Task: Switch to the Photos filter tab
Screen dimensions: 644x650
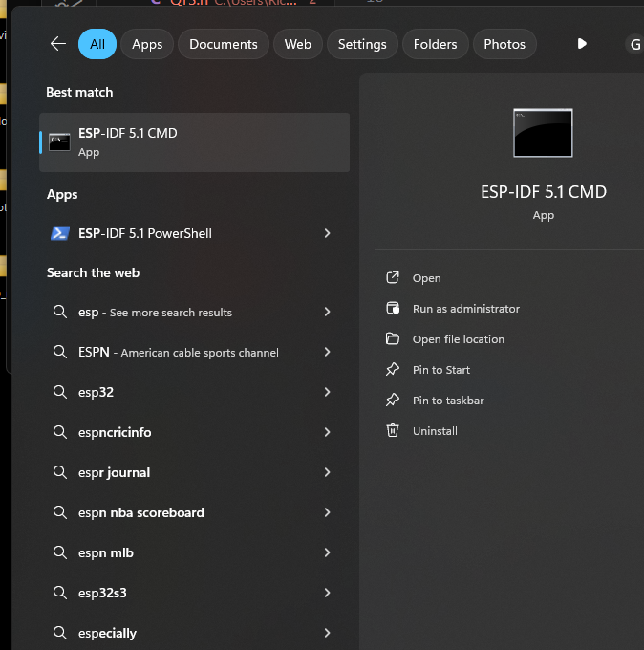Action: [x=504, y=44]
